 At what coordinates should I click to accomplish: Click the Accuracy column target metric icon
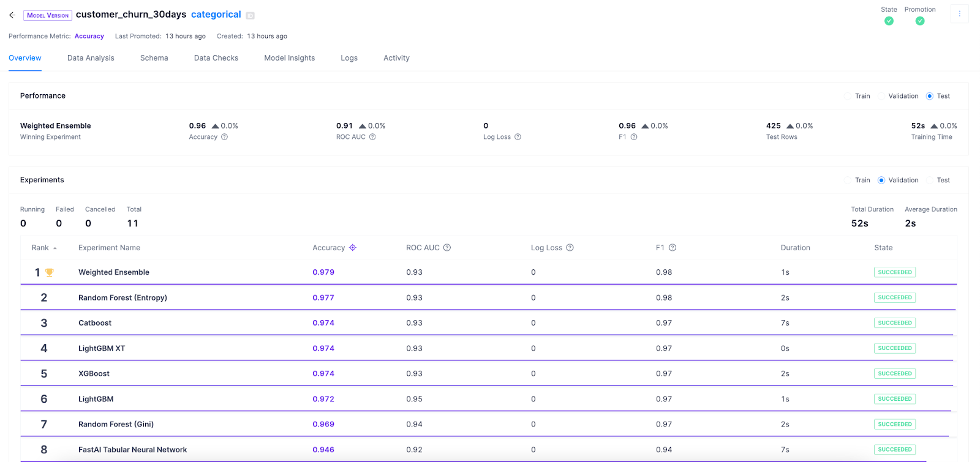353,248
